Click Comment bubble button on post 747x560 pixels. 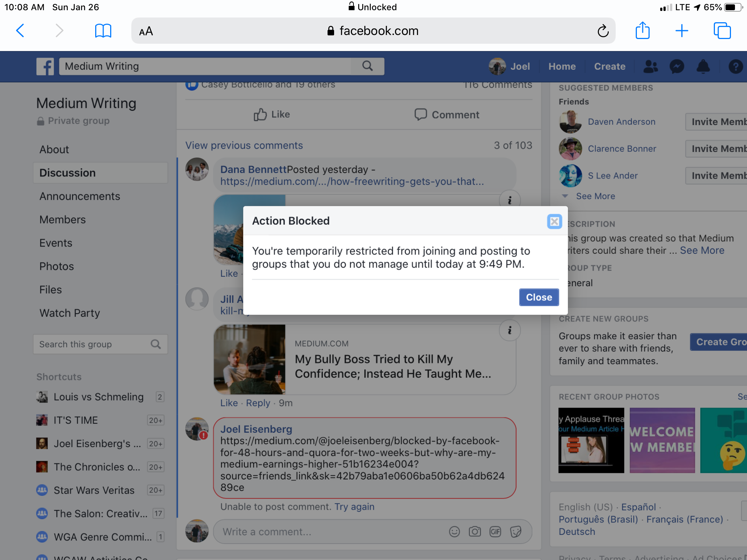click(x=447, y=114)
